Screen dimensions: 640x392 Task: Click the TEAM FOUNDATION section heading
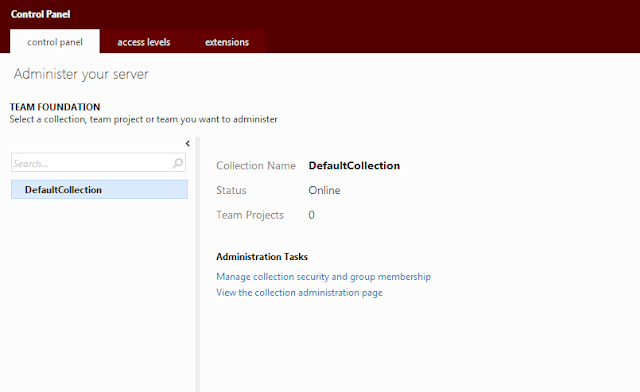coord(55,107)
